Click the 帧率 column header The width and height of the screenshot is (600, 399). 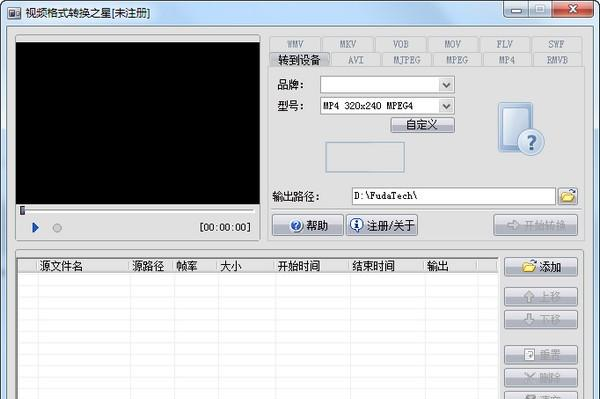point(196,266)
